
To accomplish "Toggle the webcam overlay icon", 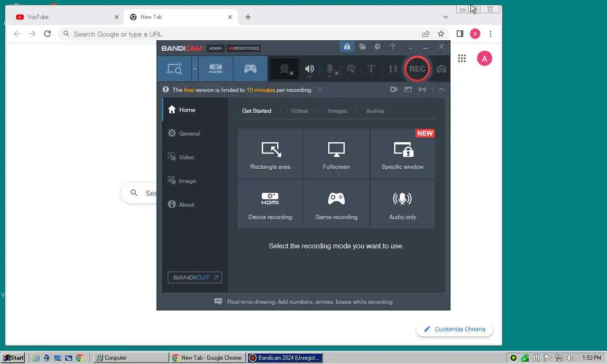I will point(285,69).
